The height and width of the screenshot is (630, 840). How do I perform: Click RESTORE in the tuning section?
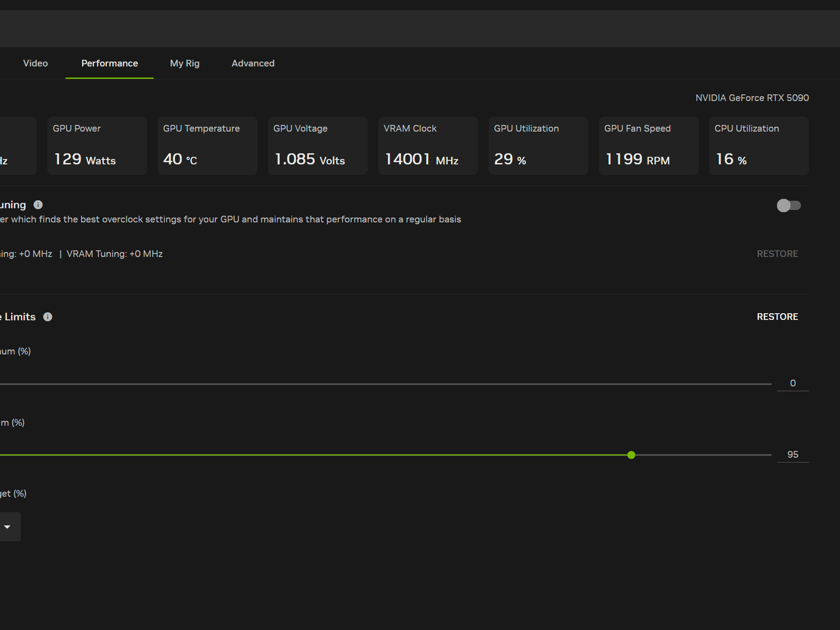coord(777,254)
